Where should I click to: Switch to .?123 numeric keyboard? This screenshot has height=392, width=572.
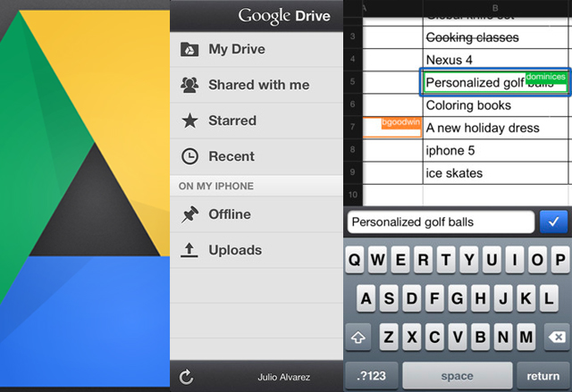[x=372, y=376]
